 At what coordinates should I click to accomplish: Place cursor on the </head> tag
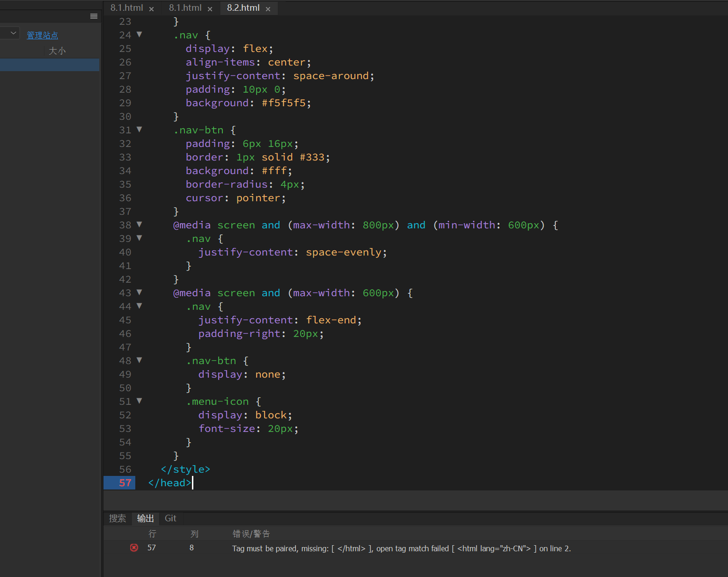click(x=170, y=483)
